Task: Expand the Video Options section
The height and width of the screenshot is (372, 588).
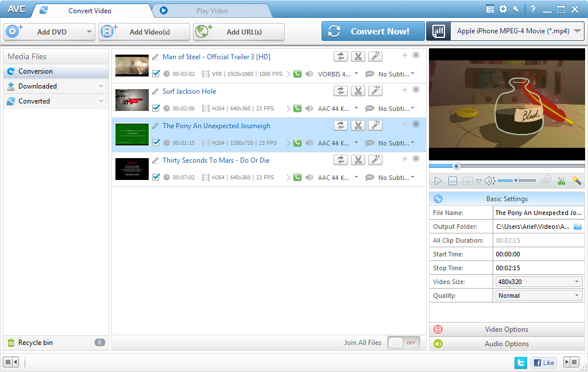Action: (506, 329)
